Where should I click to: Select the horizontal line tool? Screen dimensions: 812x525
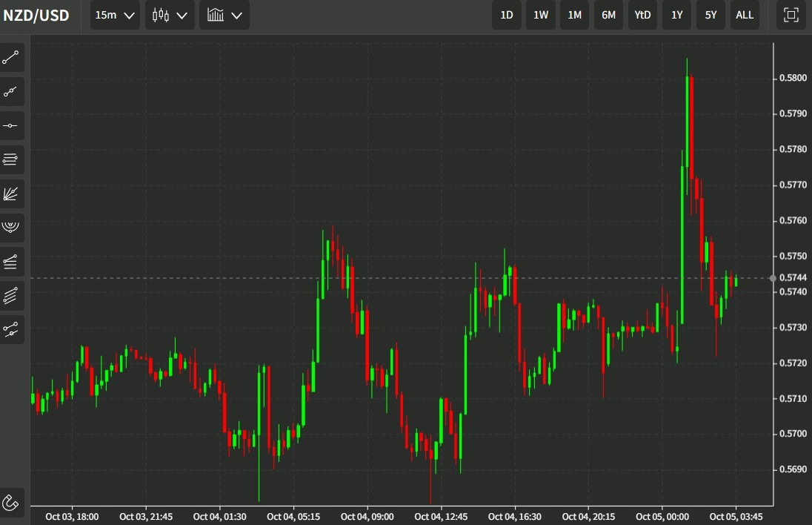(11, 125)
